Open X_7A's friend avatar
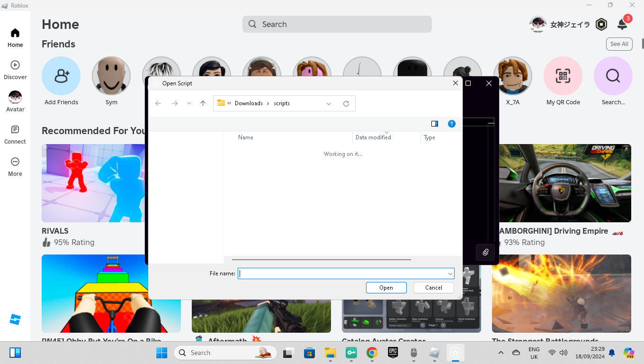The width and height of the screenshot is (644, 364). point(513,76)
